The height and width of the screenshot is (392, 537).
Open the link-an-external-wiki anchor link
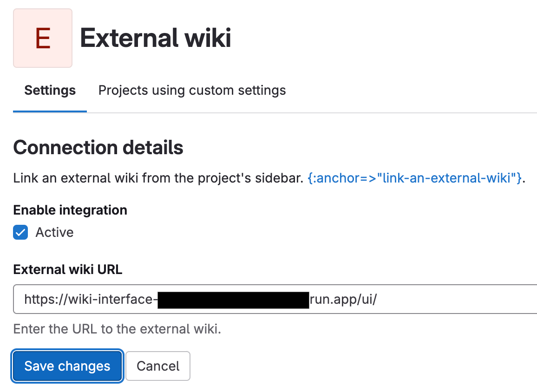click(x=414, y=178)
